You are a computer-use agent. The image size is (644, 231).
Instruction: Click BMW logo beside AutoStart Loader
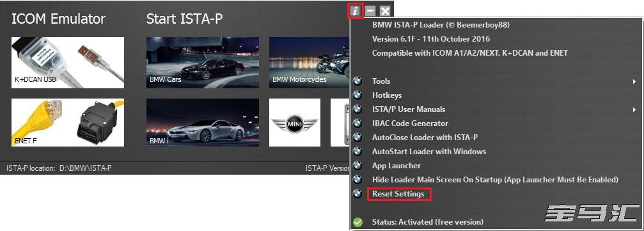(357, 152)
